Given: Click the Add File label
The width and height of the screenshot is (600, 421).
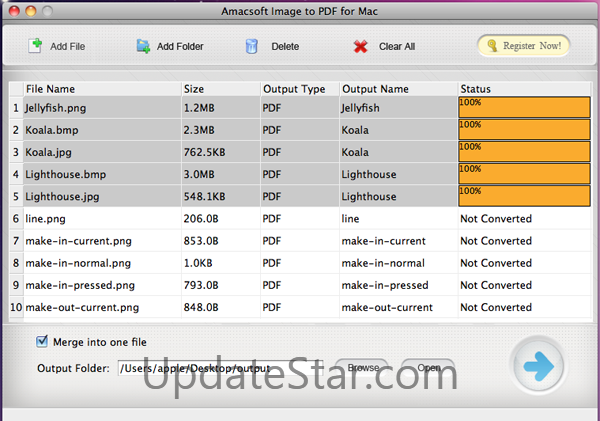Looking at the screenshot, I should pos(68,46).
